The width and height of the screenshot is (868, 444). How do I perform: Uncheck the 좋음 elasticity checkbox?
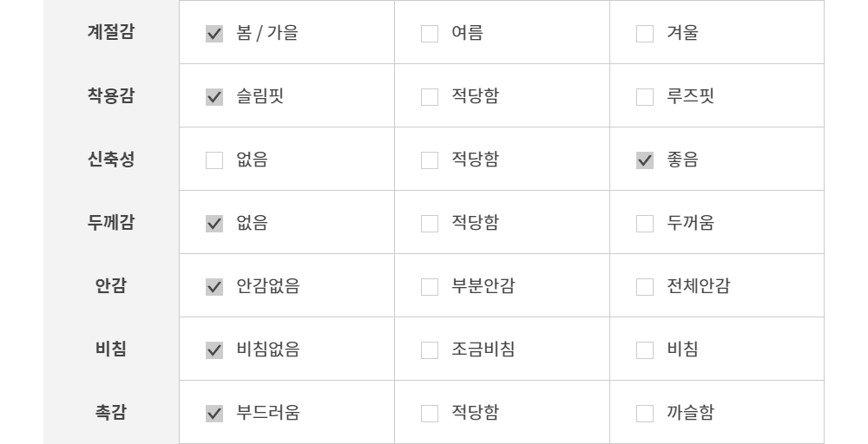(645, 161)
